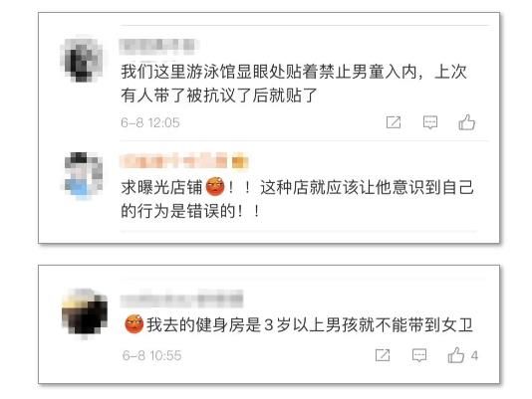Click the repost icon on the 12:05 comment
The image size is (532, 399).
394,122
